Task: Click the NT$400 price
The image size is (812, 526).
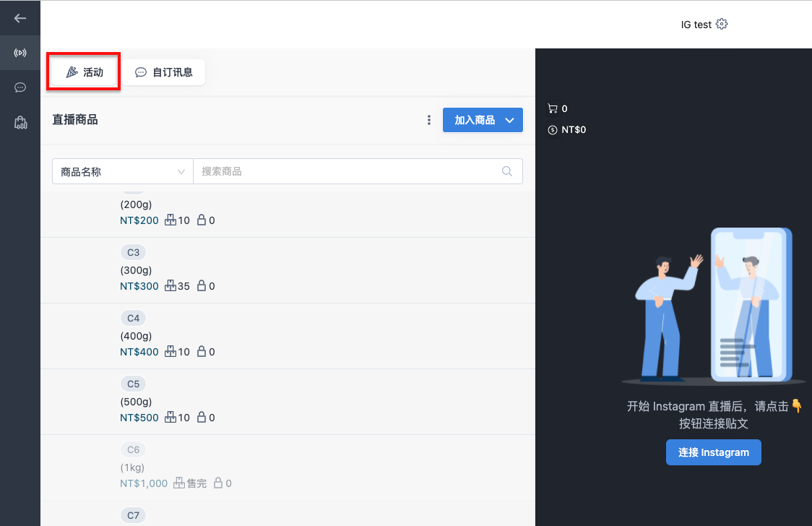Action: [x=139, y=352]
